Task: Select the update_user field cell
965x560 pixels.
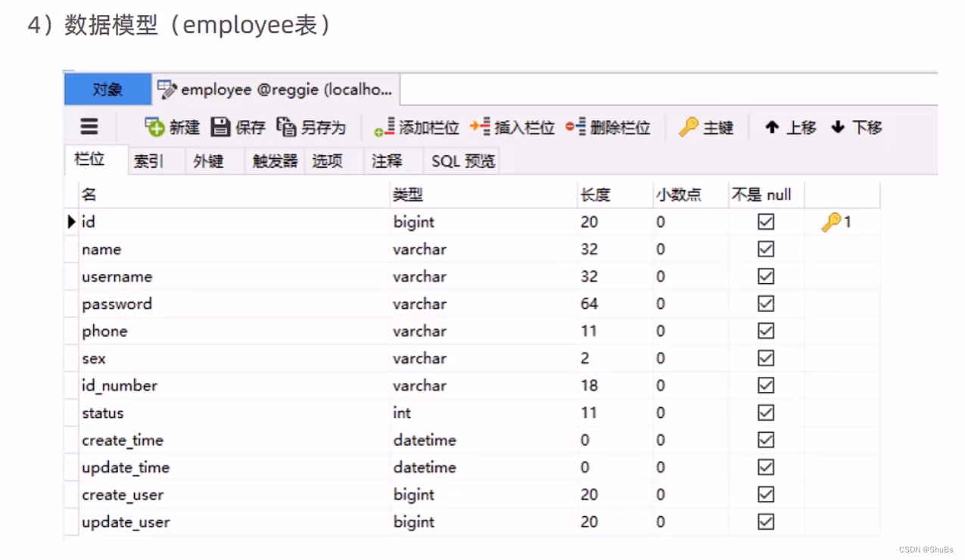Action: coord(234,521)
